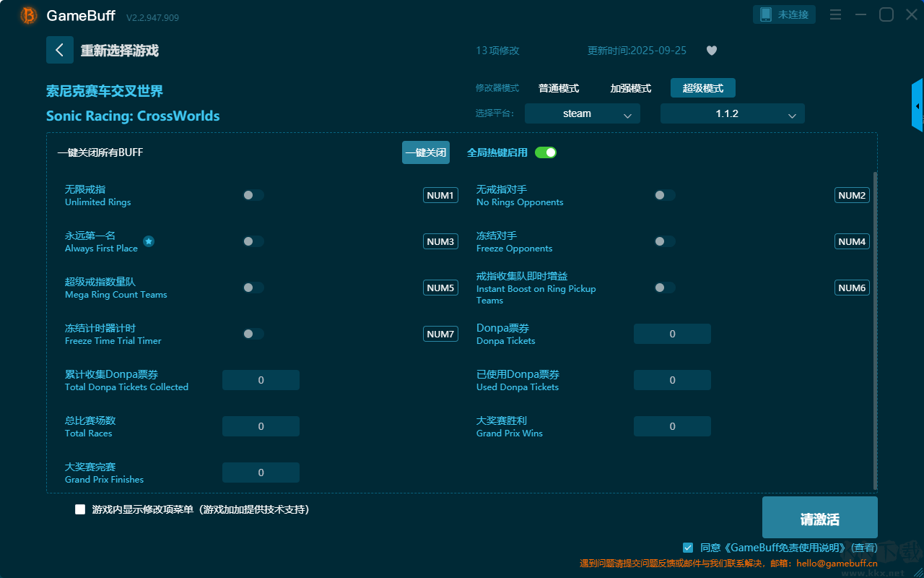Turn on Always First Place

click(253, 241)
